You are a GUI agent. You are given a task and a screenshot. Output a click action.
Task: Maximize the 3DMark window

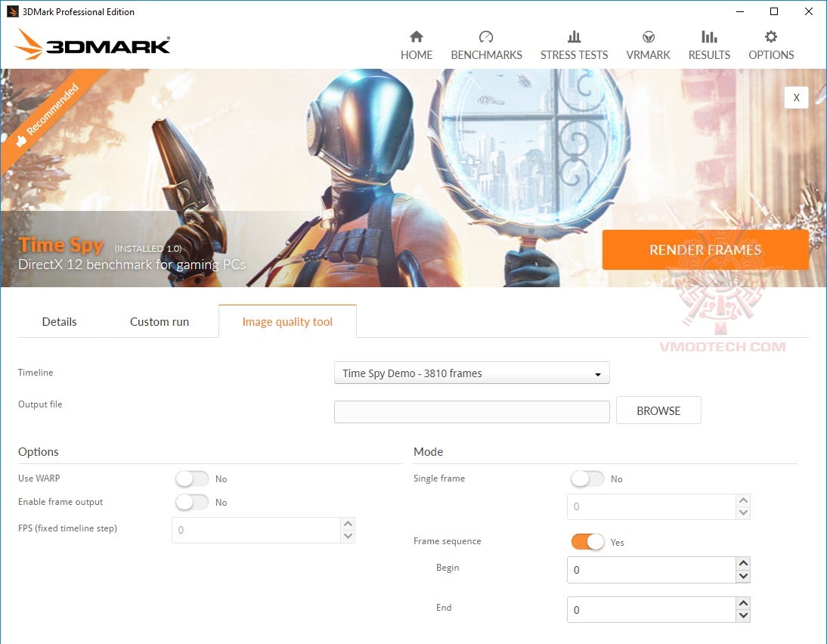774,11
